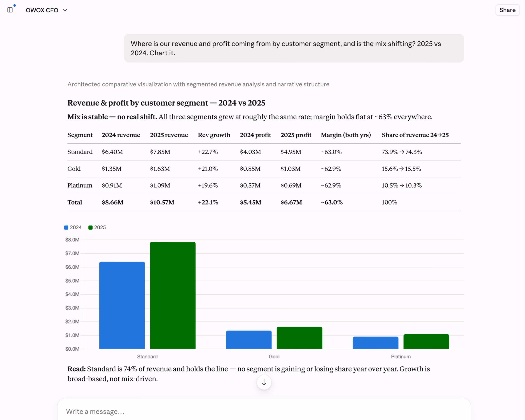
Task: Click the Gold 2024 blue bar
Action: pos(249,340)
